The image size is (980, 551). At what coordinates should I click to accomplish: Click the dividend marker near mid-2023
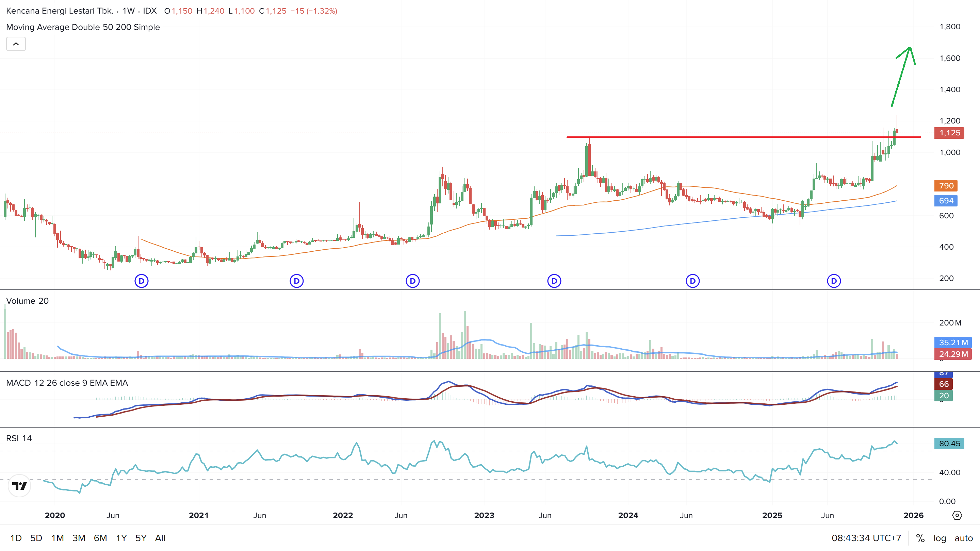554,281
